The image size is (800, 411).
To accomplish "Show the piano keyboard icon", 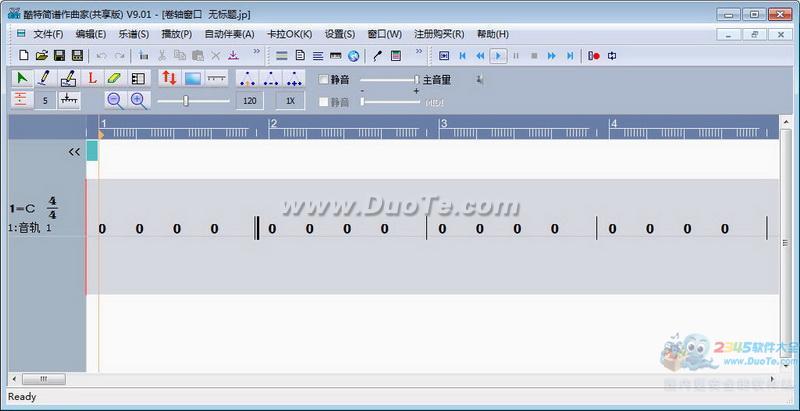I will pyautogui.click(x=335, y=56).
